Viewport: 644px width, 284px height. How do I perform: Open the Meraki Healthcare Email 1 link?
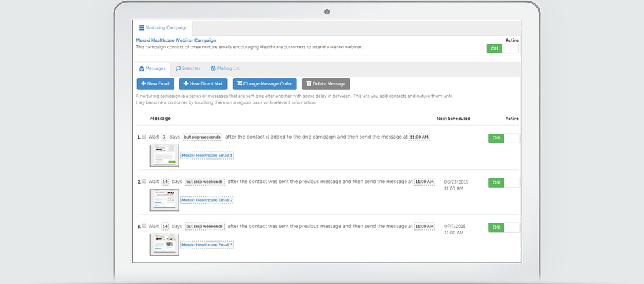207,156
